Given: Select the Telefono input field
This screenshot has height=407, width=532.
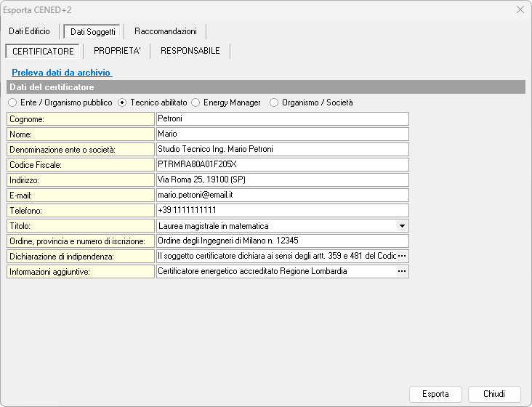Looking at the screenshot, I should (282, 210).
